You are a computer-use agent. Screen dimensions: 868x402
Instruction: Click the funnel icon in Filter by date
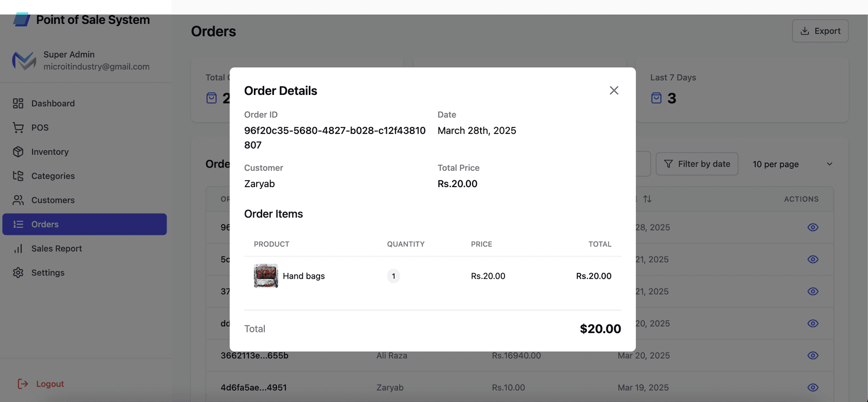(668, 164)
